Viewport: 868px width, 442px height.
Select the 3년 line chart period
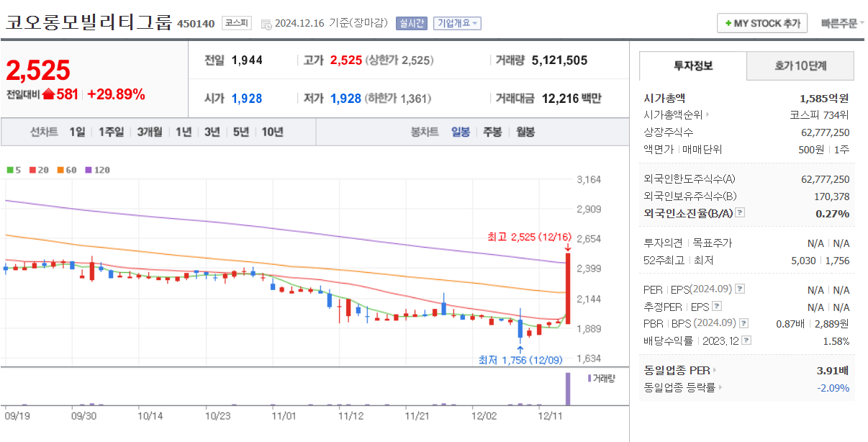coord(212,132)
